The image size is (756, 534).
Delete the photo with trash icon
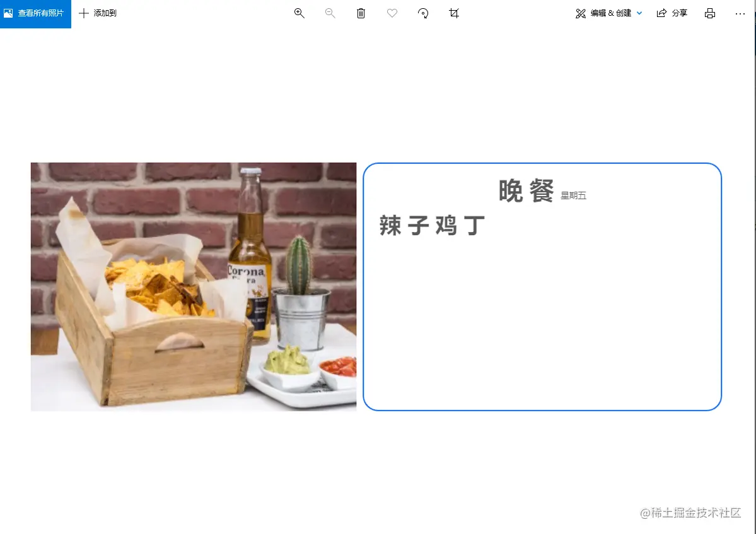(361, 13)
